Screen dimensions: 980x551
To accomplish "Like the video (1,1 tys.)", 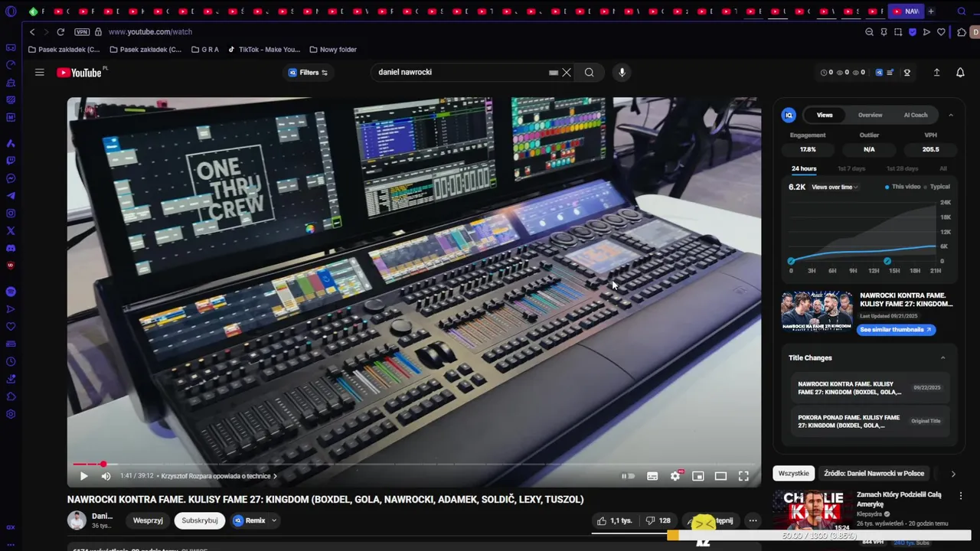I will click(x=614, y=520).
